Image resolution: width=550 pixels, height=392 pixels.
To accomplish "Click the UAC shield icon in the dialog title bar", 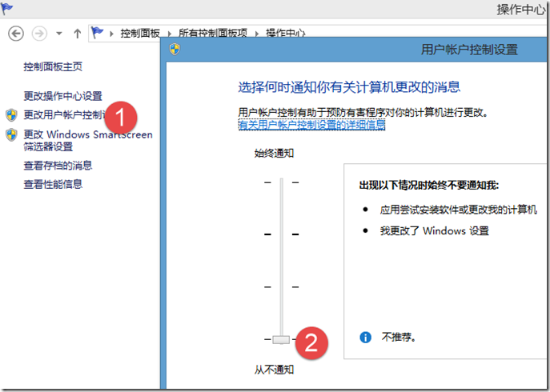I will (175, 49).
